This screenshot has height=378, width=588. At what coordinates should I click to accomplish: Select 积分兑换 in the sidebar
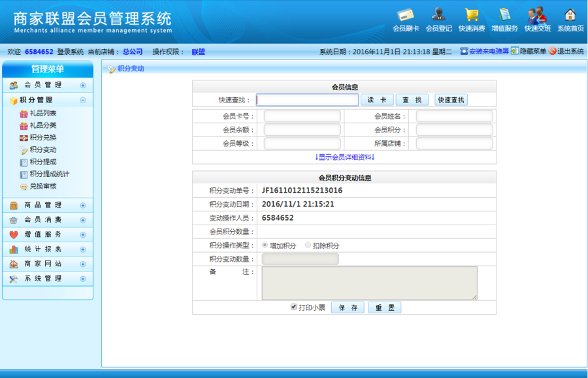[39, 137]
